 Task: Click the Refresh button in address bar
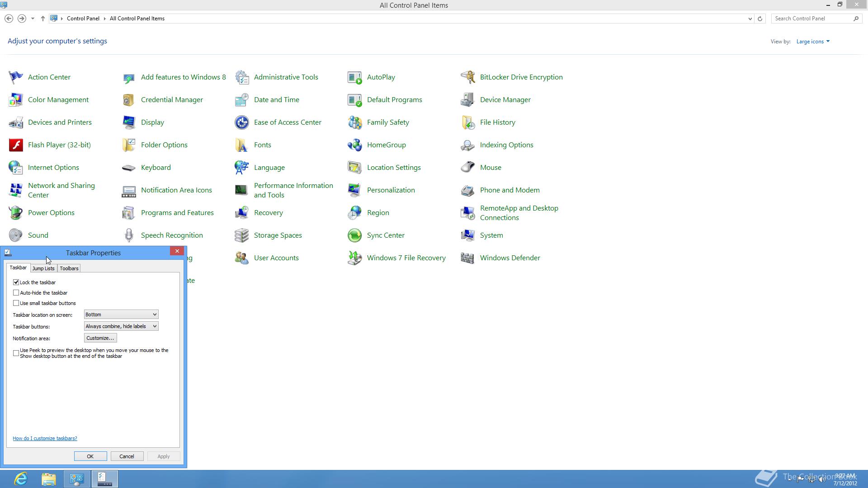(x=760, y=19)
